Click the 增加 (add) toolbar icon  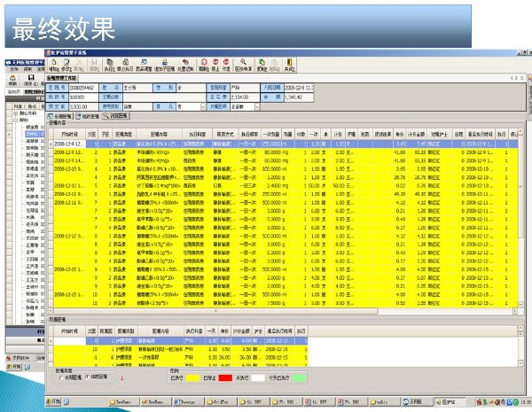click(53, 65)
